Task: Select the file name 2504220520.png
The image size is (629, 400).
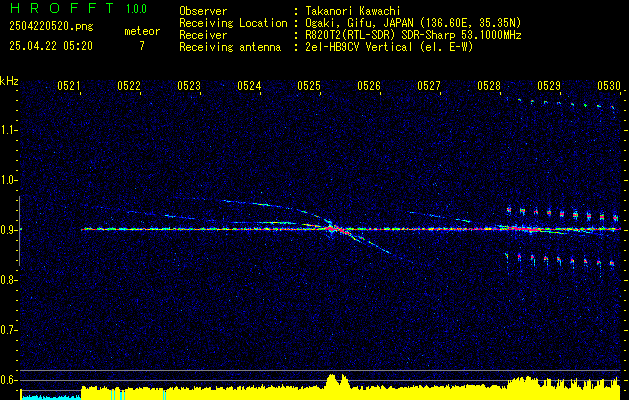Action: tap(51, 27)
